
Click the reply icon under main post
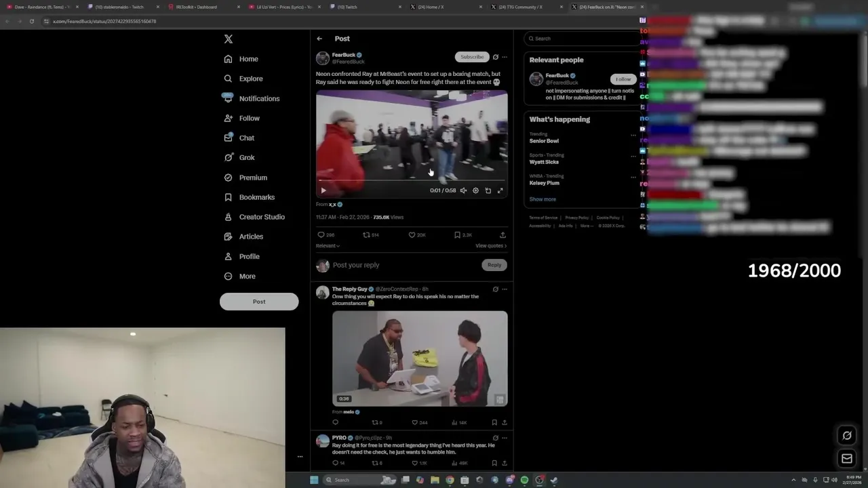(x=321, y=235)
